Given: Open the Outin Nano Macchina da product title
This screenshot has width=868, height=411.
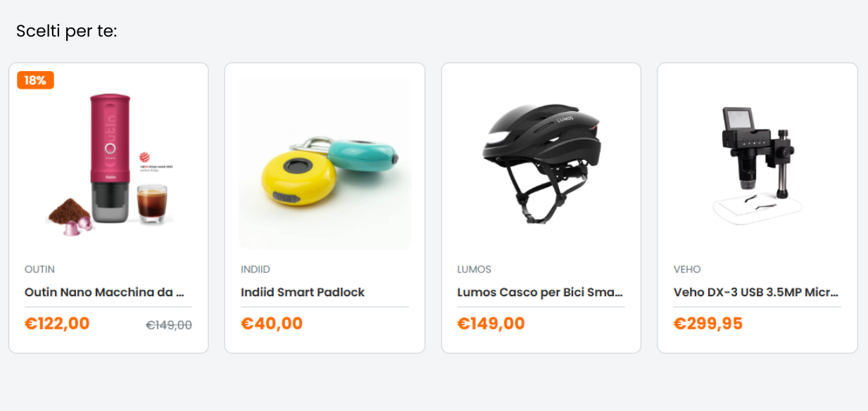Looking at the screenshot, I should (104, 292).
